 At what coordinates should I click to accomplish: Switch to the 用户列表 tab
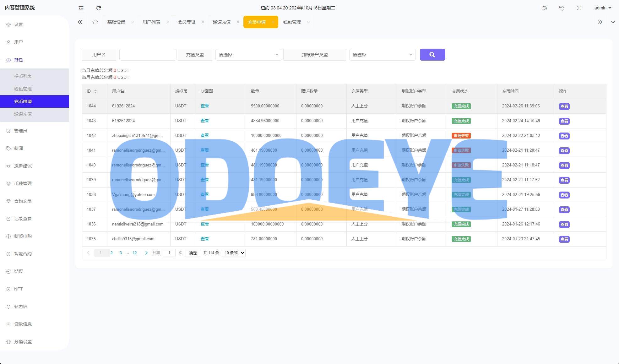151,22
